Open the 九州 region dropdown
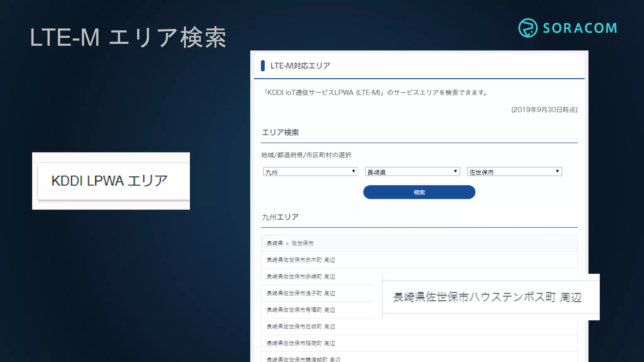This screenshot has width=644, height=362. [x=310, y=172]
